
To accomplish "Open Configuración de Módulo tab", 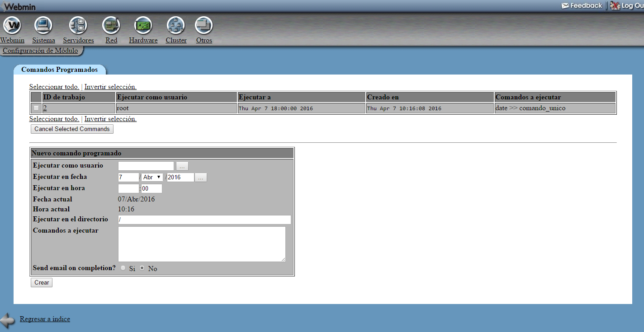I will [40, 51].
